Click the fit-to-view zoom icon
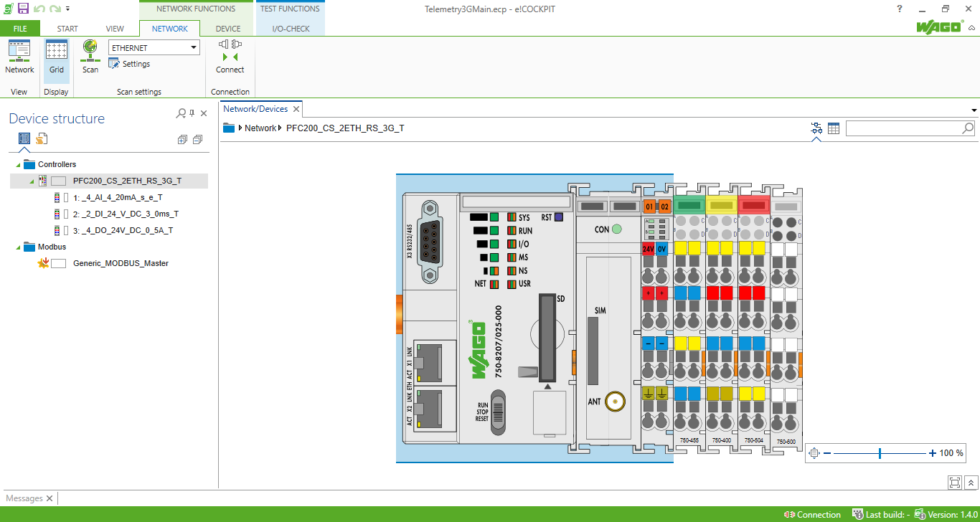The image size is (980, 522). pyautogui.click(x=814, y=453)
